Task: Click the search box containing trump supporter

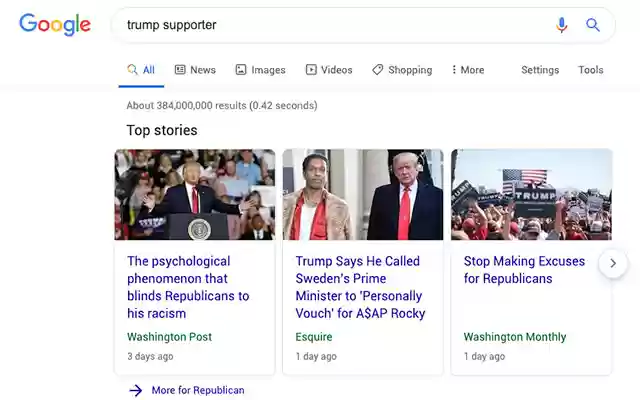Action: [x=330, y=25]
